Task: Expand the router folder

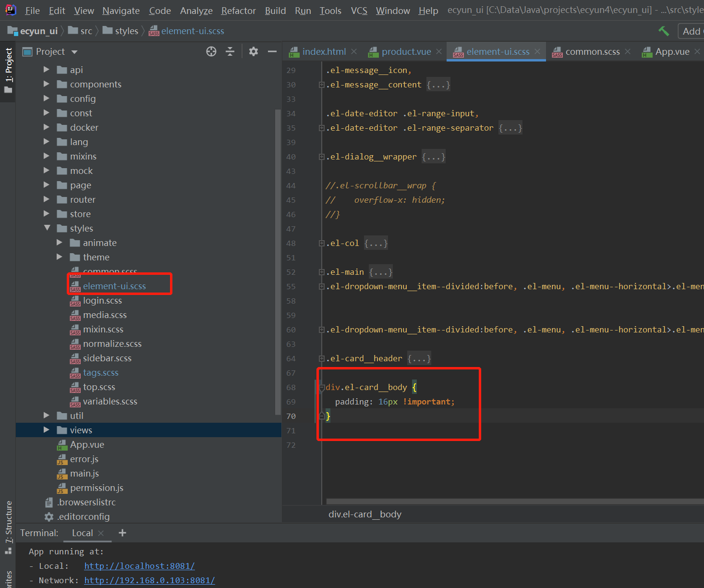Action: (47, 199)
